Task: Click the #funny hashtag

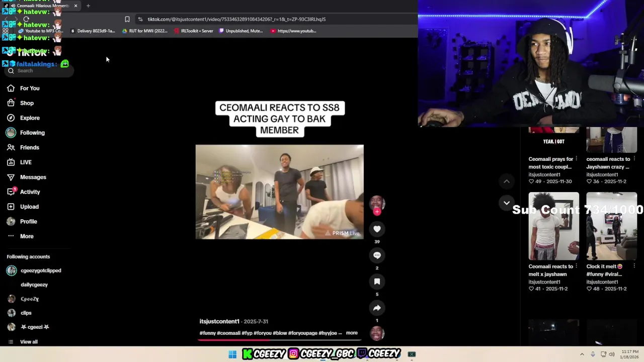Action: (x=207, y=333)
